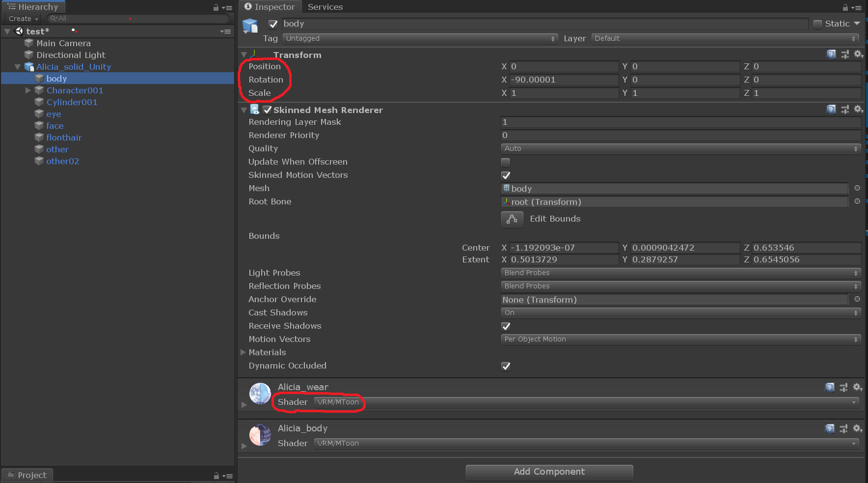Expand Character001 in hierarchy

(x=28, y=90)
